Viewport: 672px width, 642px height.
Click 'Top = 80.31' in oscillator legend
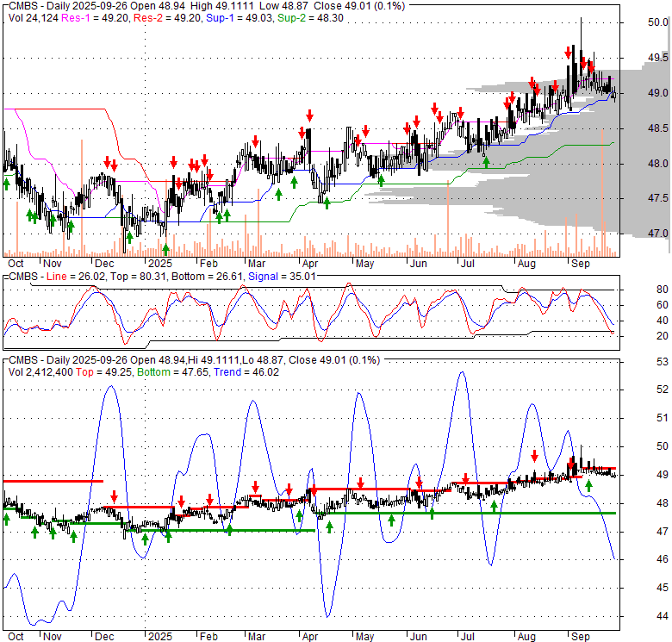pos(139,277)
